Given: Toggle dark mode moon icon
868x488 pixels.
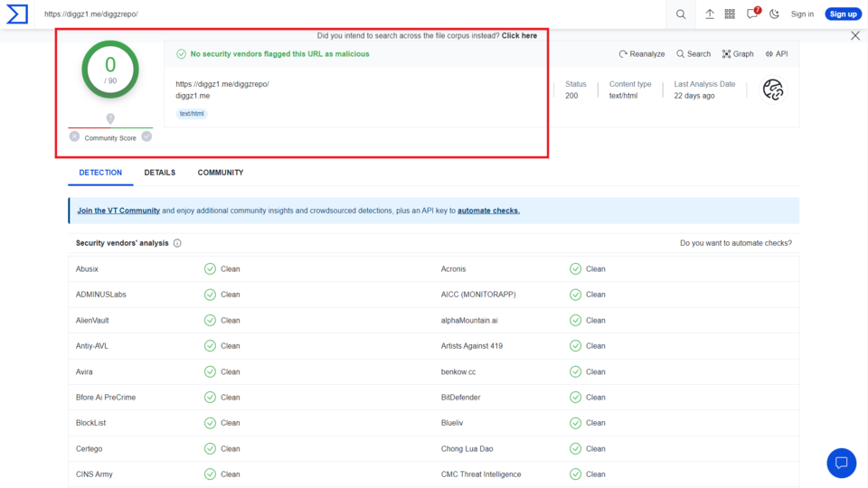Looking at the screenshot, I should point(775,14).
